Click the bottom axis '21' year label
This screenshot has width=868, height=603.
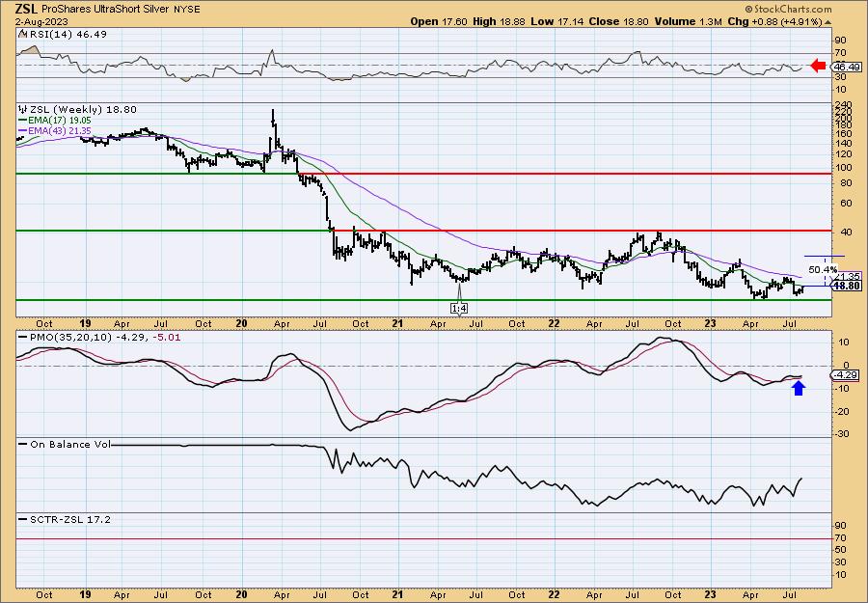point(398,594)
